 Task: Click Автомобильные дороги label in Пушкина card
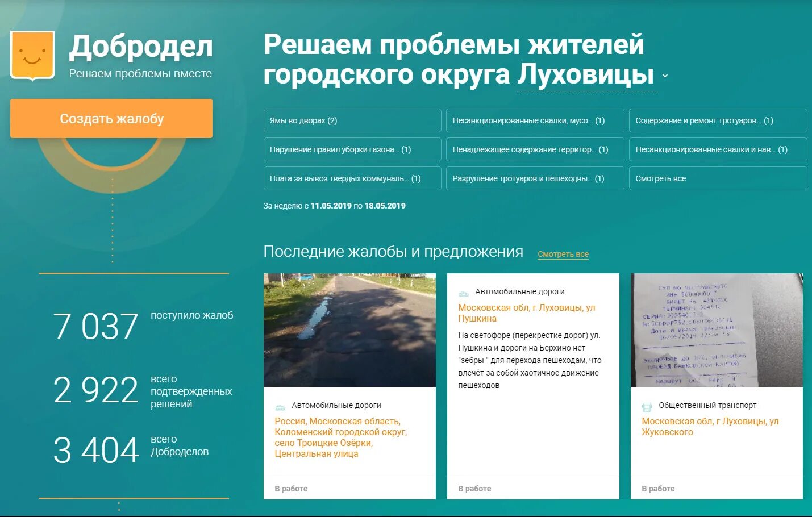coord(520,291)
